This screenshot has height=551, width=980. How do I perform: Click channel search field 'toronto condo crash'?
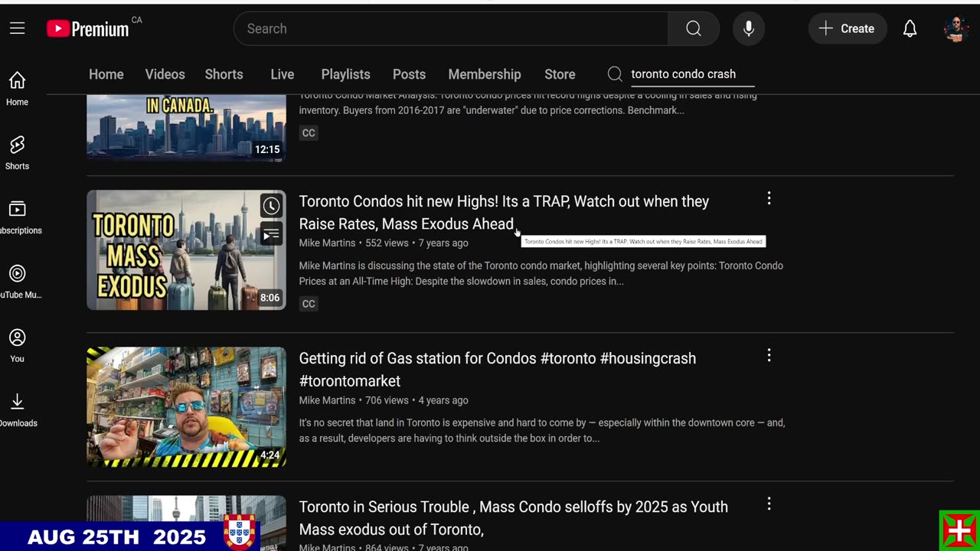point(692,74)
